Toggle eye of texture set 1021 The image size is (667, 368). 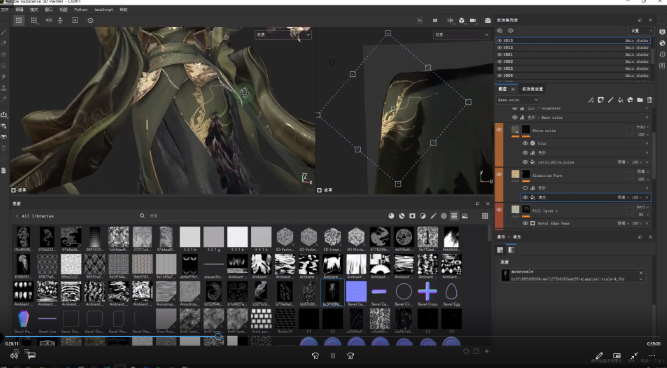(500, 54)
